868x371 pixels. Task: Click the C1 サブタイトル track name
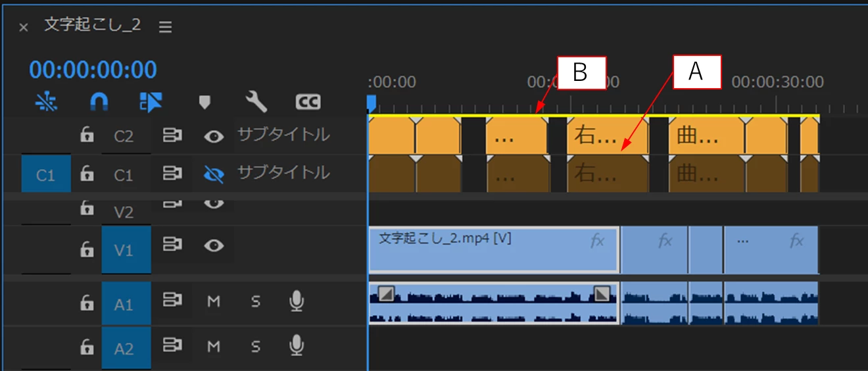[x=283, y=172]
